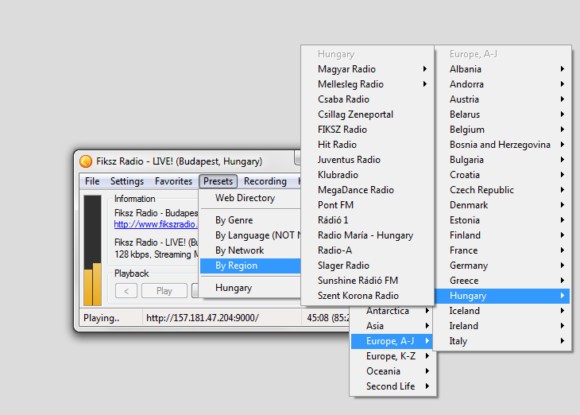Select Juventus Radio station

pyautogui.click(x=368, y=160)
